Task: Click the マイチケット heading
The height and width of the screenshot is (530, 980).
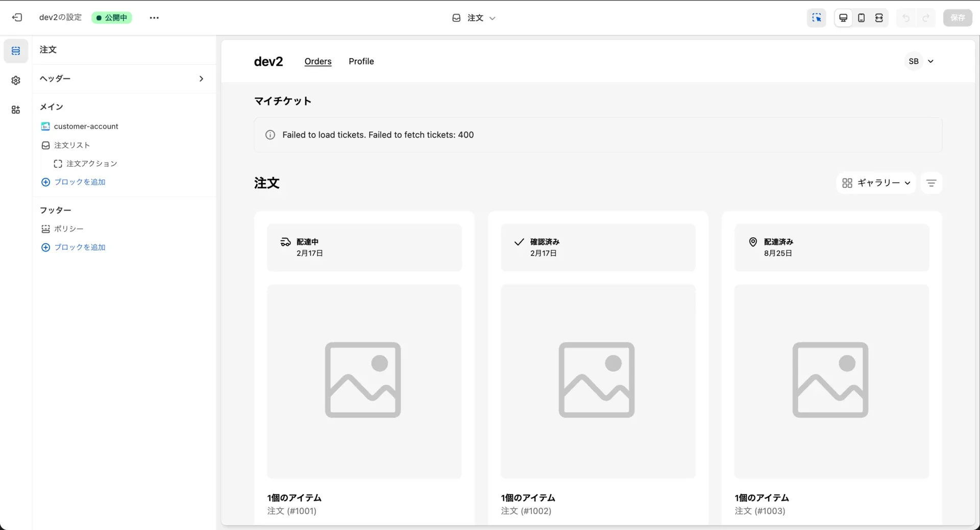Action: tap(283, 101)
